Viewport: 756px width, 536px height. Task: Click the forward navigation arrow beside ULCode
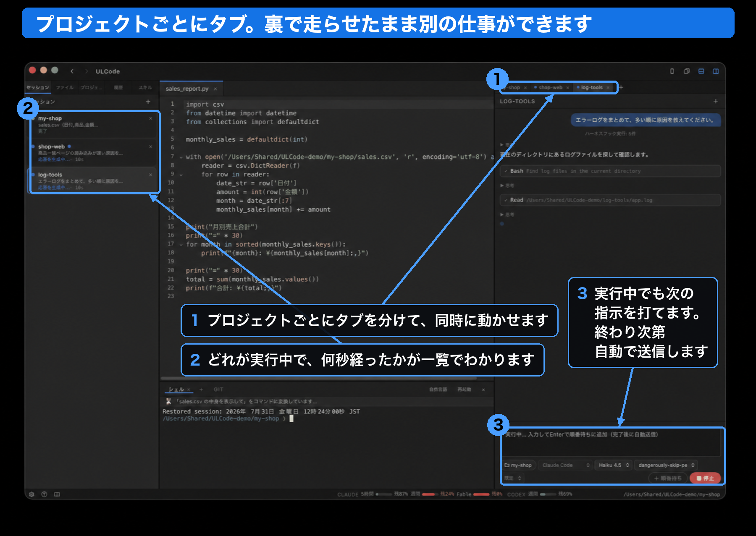87,71
